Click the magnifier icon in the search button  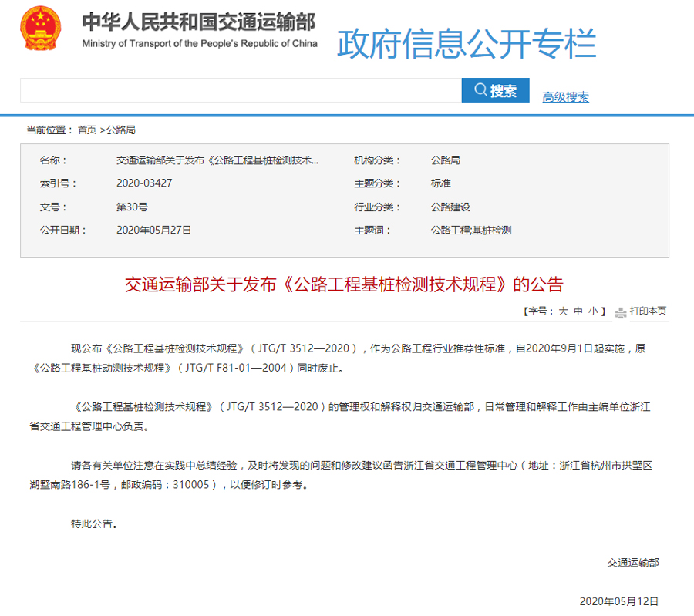pyautogui.click(x=480, y=90)
